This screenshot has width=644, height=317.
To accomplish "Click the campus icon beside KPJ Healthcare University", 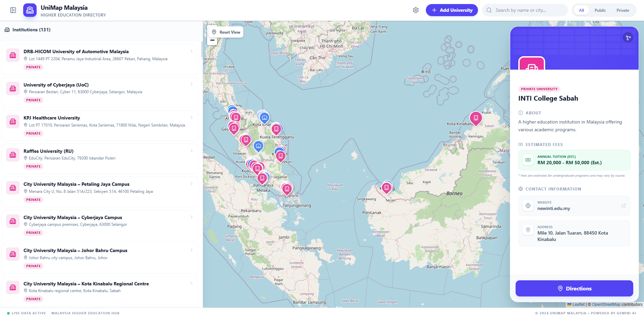I will click(x=12, y=121).
